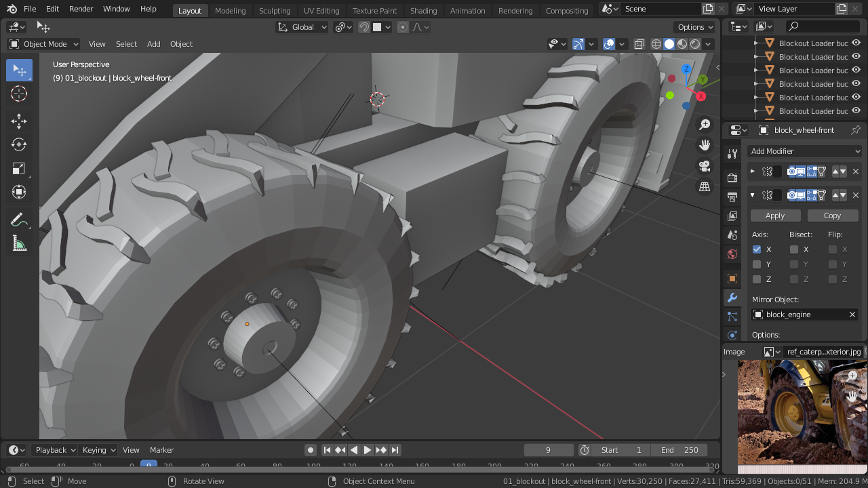Open viewport shading options dropdown arrow
Screen dimensions: 868x488
[x=708, y=44]
